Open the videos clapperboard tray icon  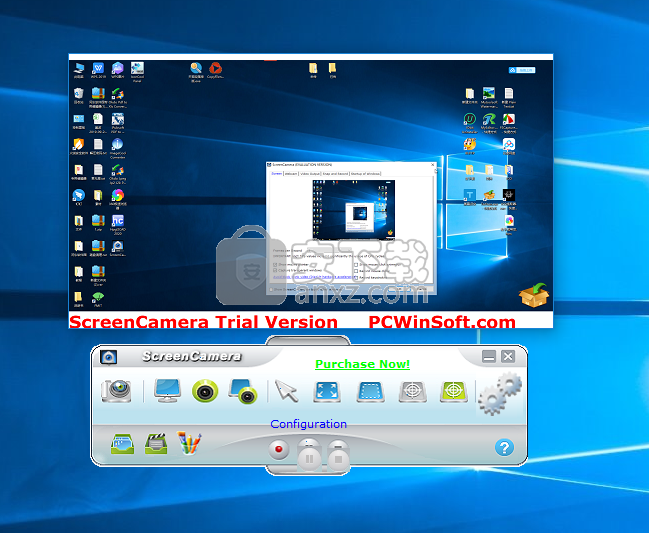[156, 444]
